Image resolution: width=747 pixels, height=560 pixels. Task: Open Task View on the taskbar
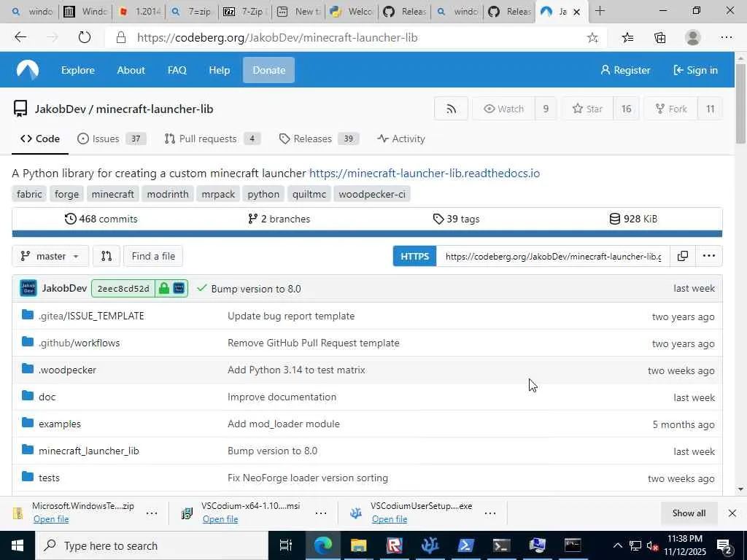tap(286, 545)
